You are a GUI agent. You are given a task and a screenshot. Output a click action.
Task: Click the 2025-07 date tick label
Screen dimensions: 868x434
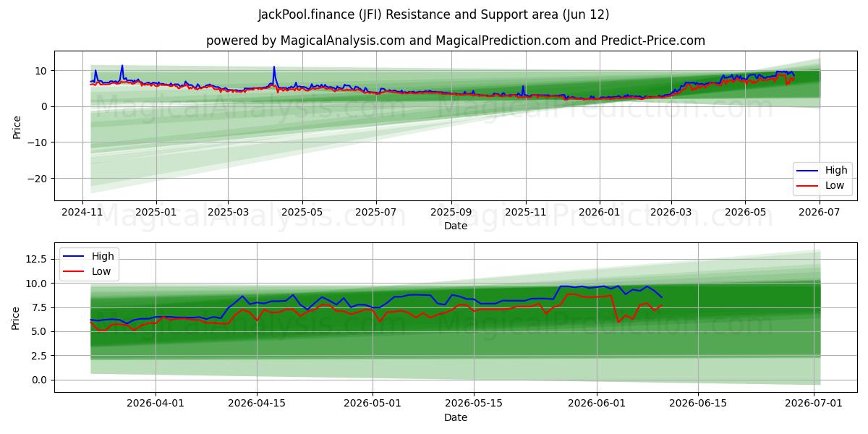[x=375, y=213]
